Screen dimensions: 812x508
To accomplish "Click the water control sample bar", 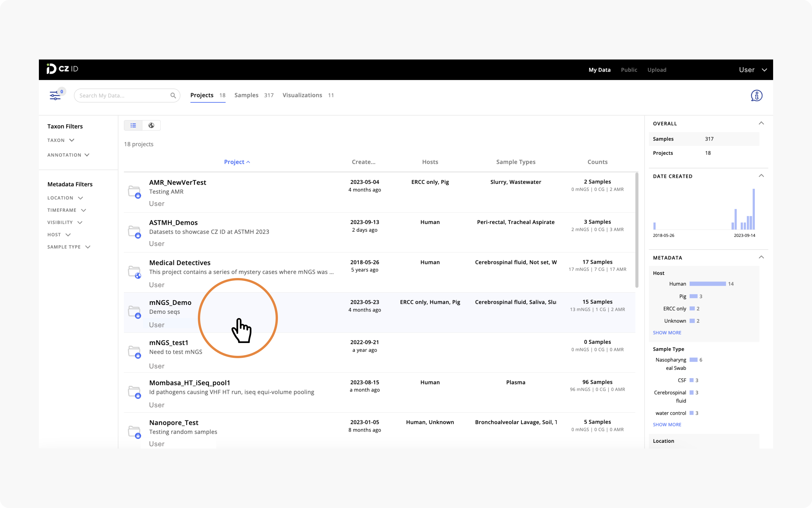I will point(691,413).
